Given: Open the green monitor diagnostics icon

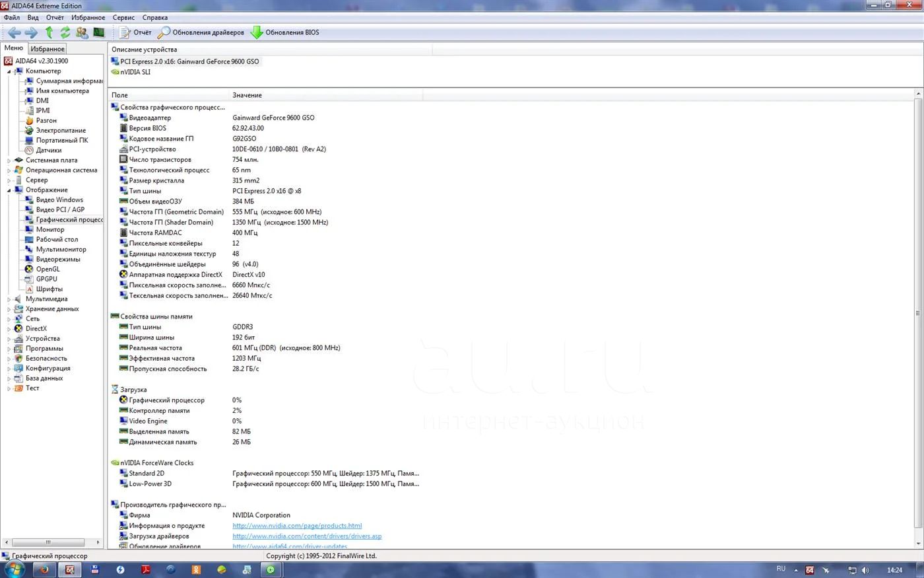Looking at the screenshot, I should [99, 32].
